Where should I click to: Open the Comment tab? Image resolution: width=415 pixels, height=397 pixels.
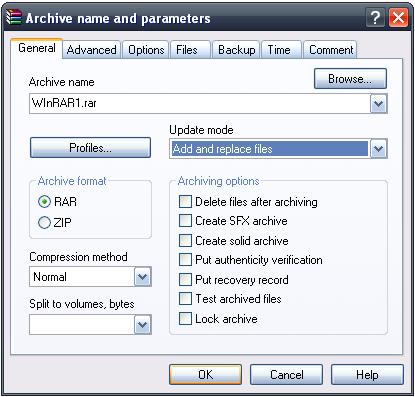tap(331, 50)
